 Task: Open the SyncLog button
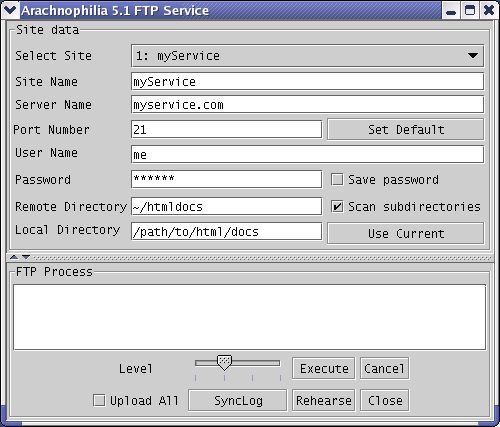tap(238, 400)
